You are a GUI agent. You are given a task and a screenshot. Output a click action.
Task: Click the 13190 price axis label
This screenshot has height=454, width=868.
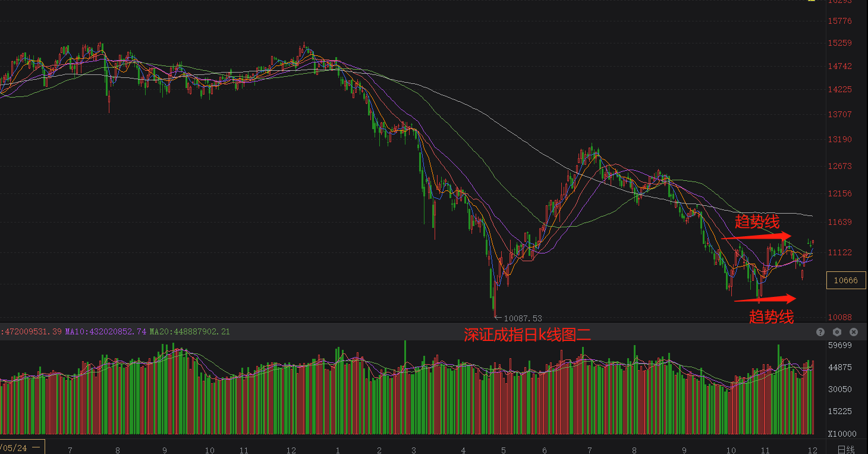point(839,140)
